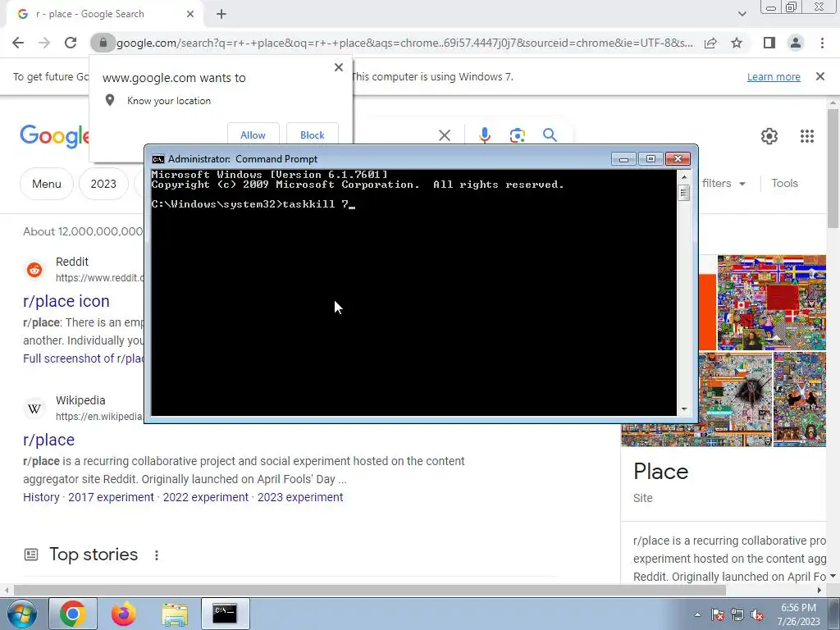Share this page icon in address bar
Screen dimensions: 840x630
click(x=710, y=43)
